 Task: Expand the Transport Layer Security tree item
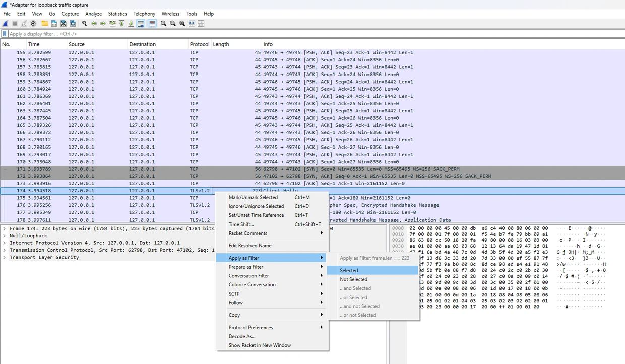click(x=5, y=257)
